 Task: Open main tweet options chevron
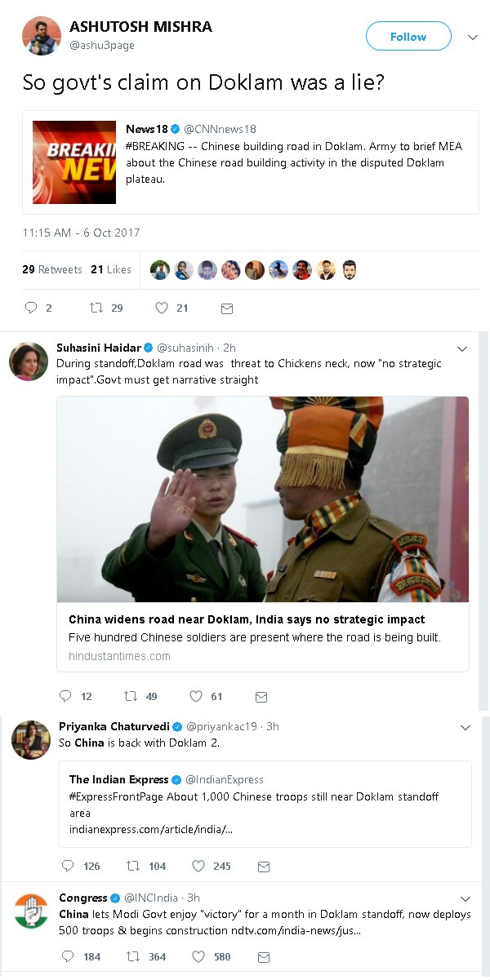coord(472,38)
